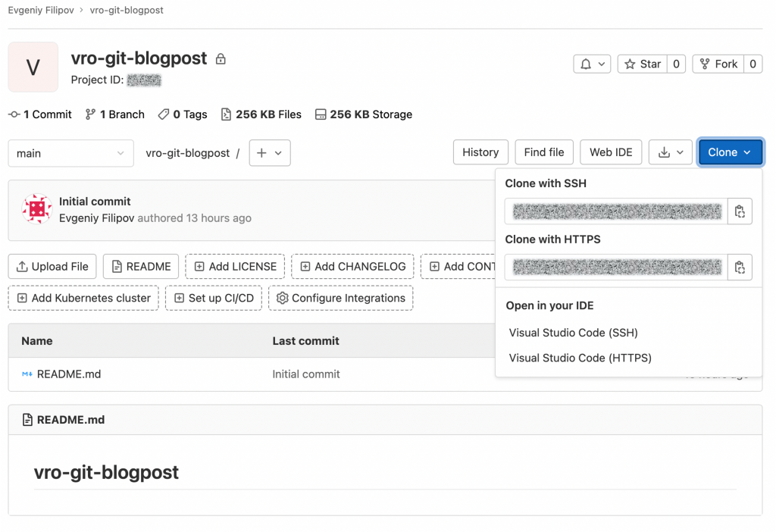Open the download source code dropdown
This screenshot has height=532, width=776.
(x=671, y=152)
